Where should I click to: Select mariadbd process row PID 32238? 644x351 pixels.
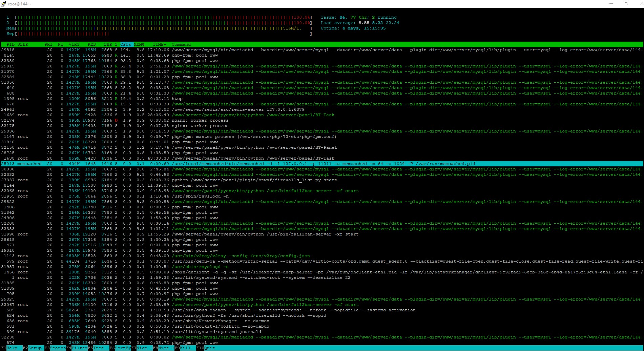pyautogui.click(x=322, y=337)
